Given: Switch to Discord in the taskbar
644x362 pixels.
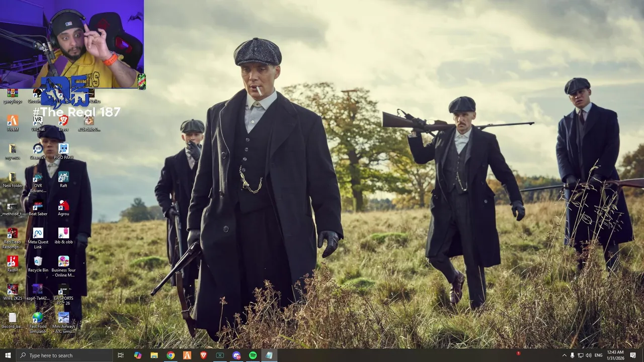Looking at the screenshot, I should (236, 355).
